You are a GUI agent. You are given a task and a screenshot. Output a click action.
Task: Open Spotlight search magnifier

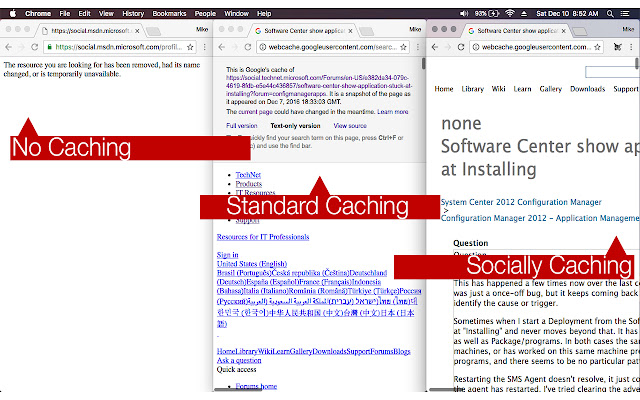pyautogui.click(x=610, y=13)
